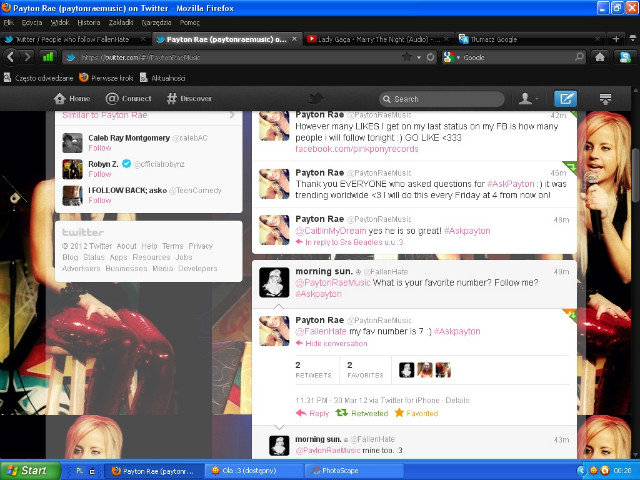Switch to Lady Gaga Marry The Night tab
640x480 pixels.
tap(378, 39)
